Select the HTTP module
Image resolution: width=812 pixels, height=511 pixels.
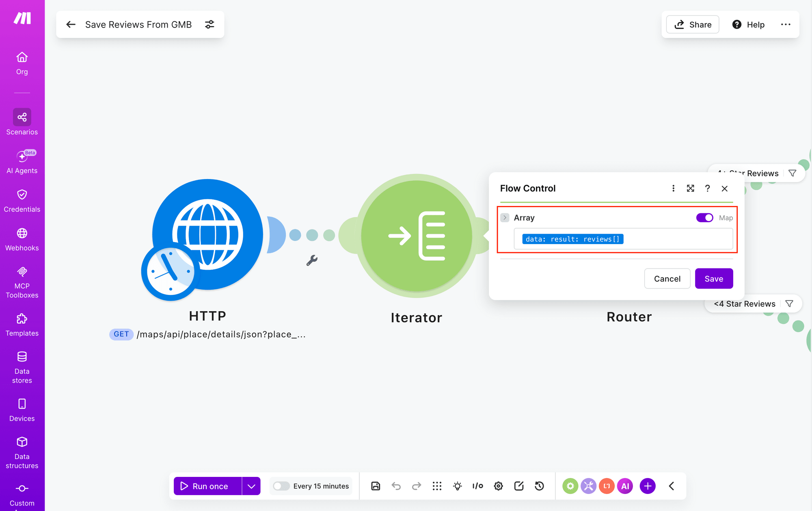[207, 234]
